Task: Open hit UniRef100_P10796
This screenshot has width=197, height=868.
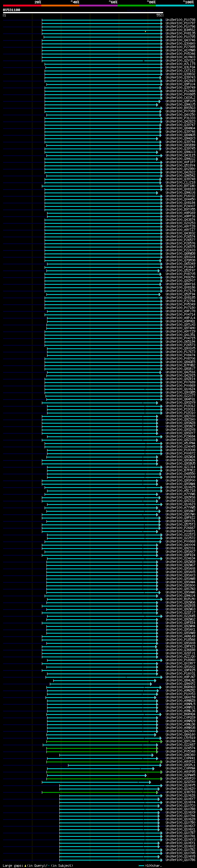Action: pos(180,26)
